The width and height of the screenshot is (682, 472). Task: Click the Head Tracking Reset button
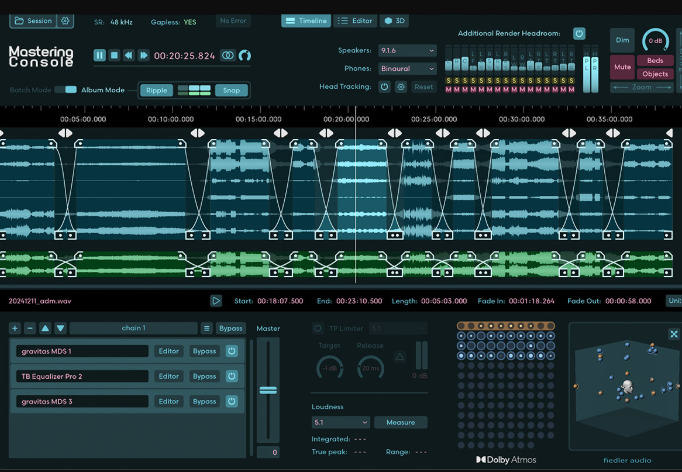click(423, 87)
